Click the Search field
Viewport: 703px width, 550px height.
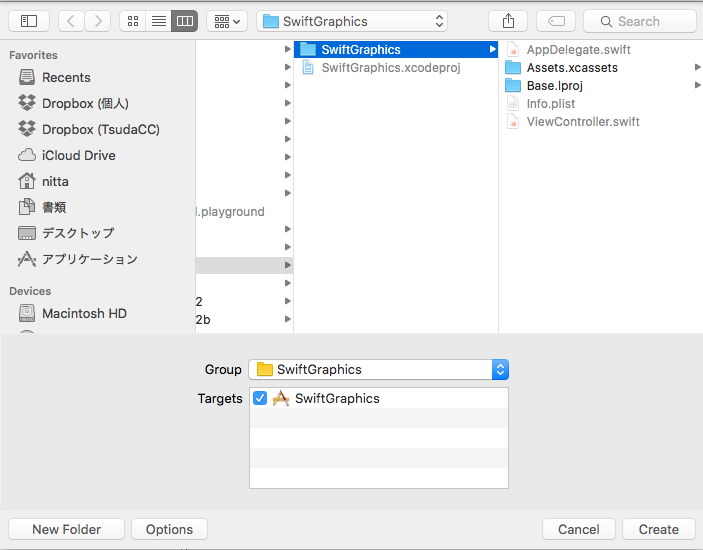[x=640, y=21]
